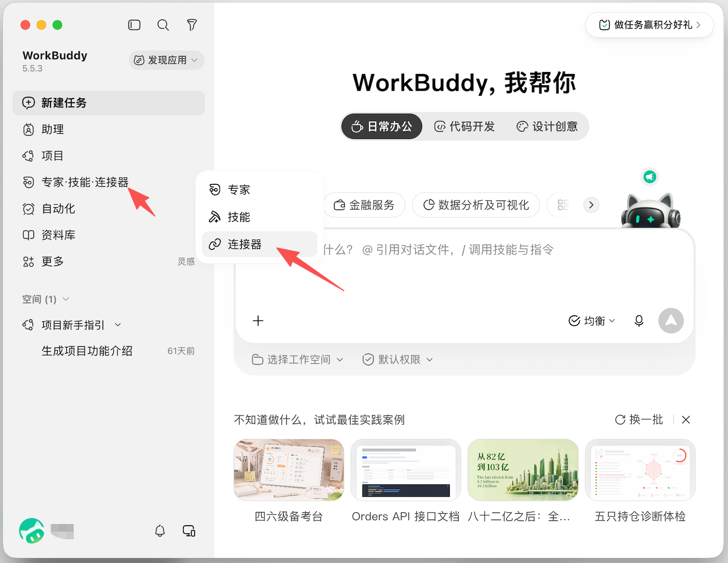Image resolution: width=728 pixels, height=563 pixels.
Task: Open 四六级备考台 thumbnail
Action: pyautogui.click(x=289, y=470)
